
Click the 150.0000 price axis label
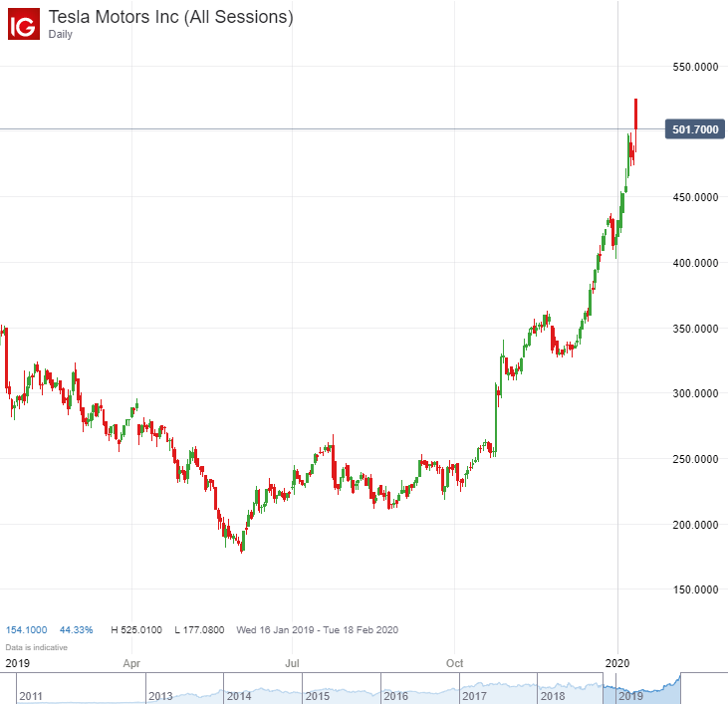(x=695, y=589)
